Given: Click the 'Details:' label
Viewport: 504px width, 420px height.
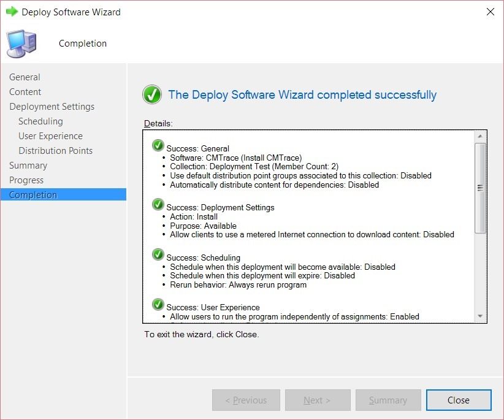Looking at the screenshot, I should [158, 123].
